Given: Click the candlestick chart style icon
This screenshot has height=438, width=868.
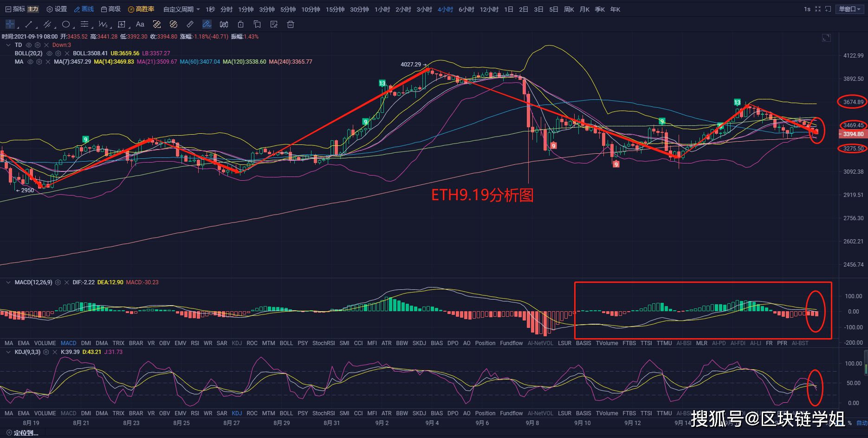Looking at the screenshot, I should pyautogui.click(x=224, y=24).
